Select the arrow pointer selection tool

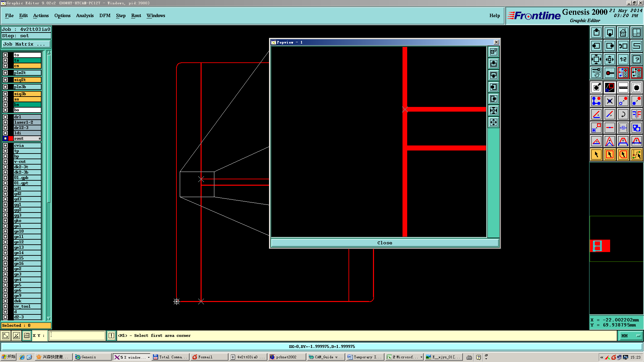tap(596, 155)
